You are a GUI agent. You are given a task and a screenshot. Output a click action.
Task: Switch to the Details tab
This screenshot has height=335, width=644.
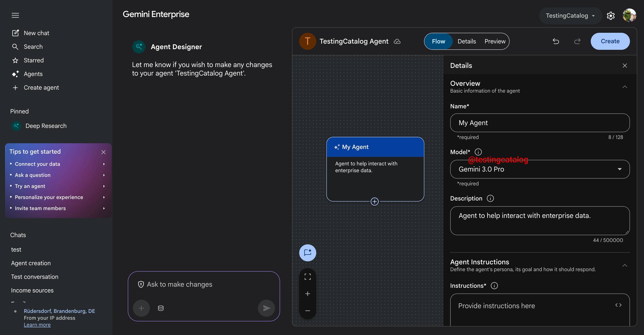467,41
